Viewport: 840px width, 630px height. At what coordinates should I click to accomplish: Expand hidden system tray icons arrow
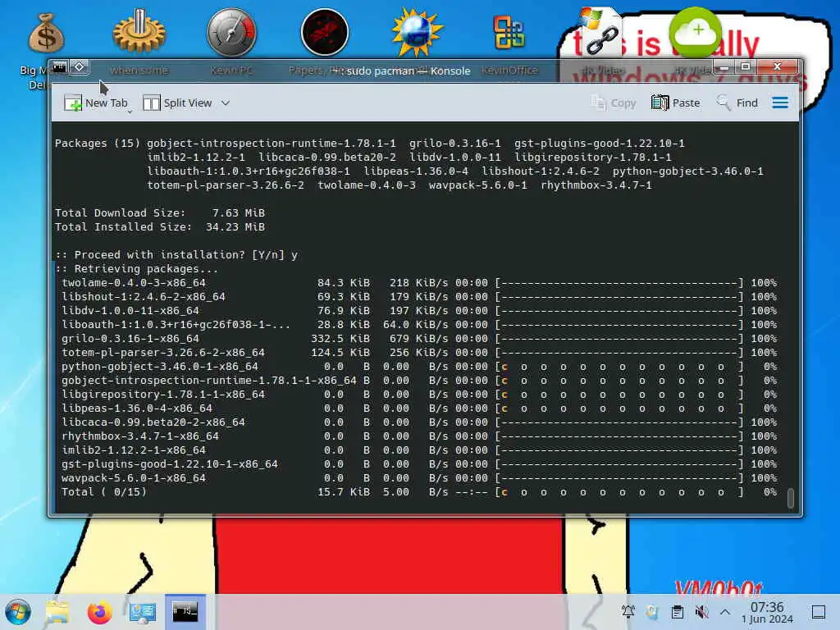(725, 611)
